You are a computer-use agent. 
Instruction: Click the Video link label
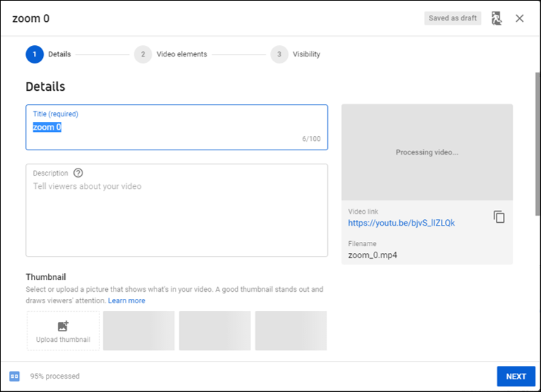click(363, 212)
